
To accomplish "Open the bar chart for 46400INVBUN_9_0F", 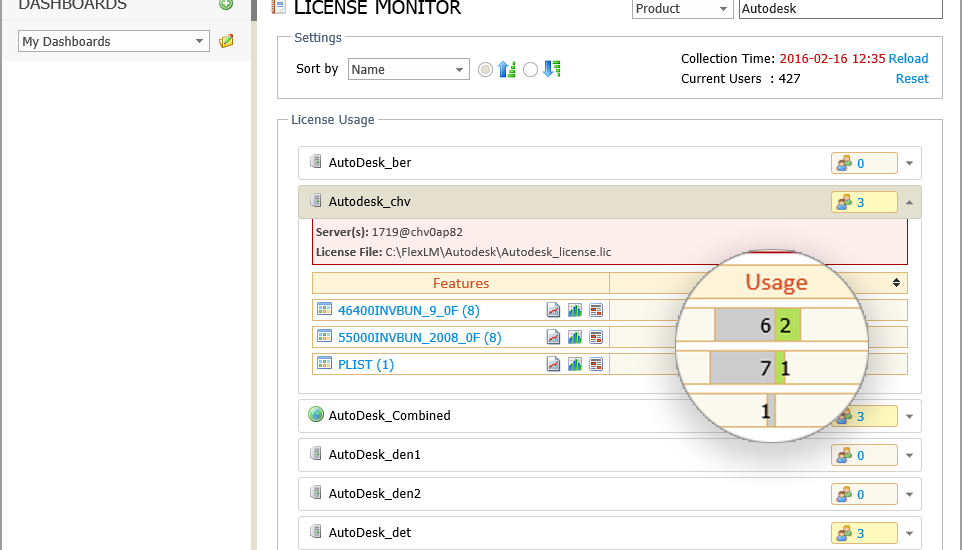I will pyautogui.click(x=575, y=310).
